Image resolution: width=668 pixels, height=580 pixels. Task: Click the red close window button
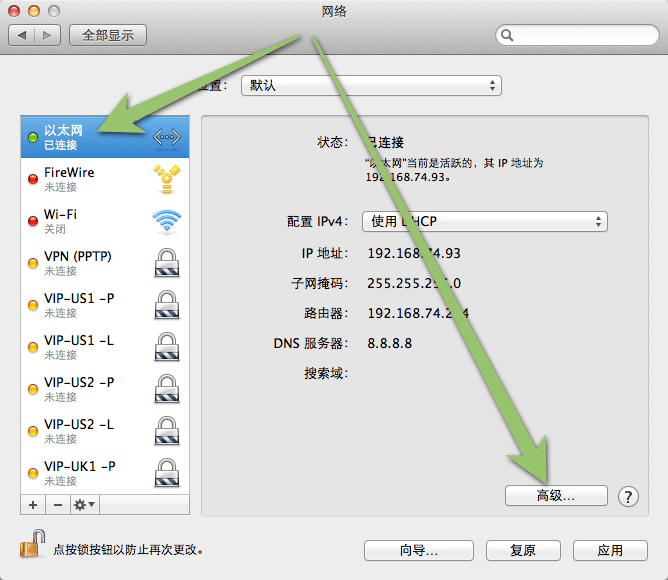click(14, 11)
